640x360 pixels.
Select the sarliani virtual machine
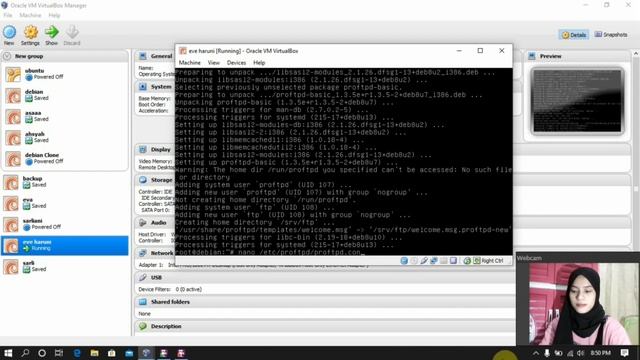(x=65, y=224)
